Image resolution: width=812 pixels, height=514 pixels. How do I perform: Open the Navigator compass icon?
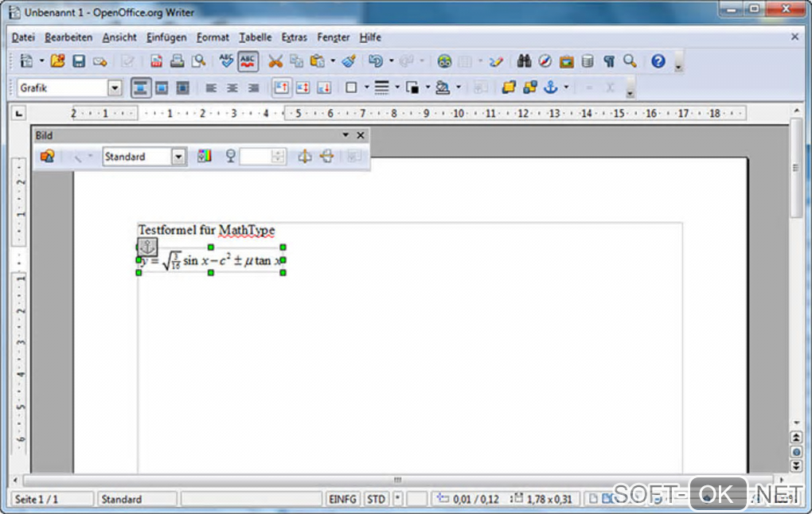point(545,61)
